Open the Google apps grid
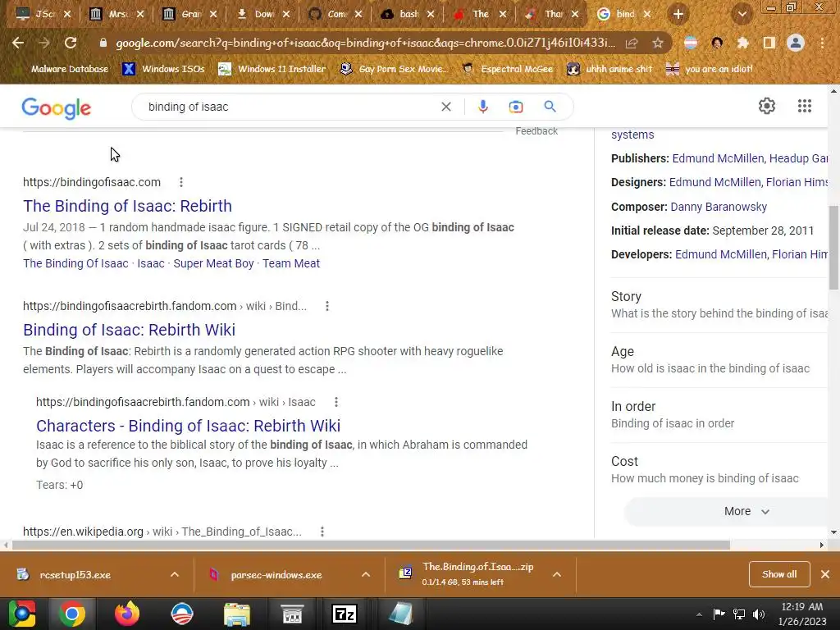The height and width of the screenshot is (630, 840). (804, 106)
